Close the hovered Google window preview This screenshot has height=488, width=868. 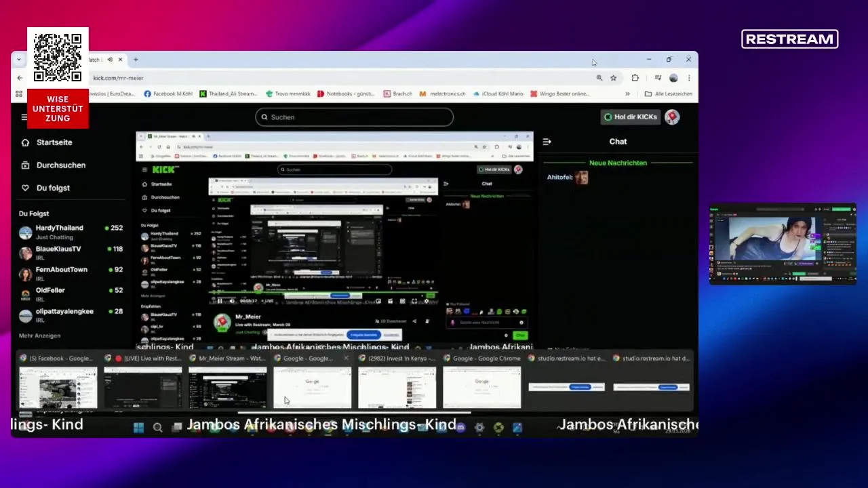coord(346,358)
